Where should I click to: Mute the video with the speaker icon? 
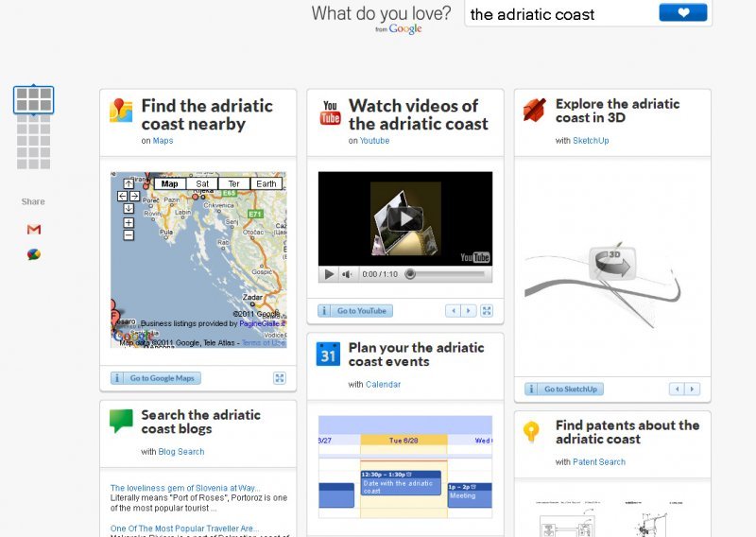[x=347, y=274]
